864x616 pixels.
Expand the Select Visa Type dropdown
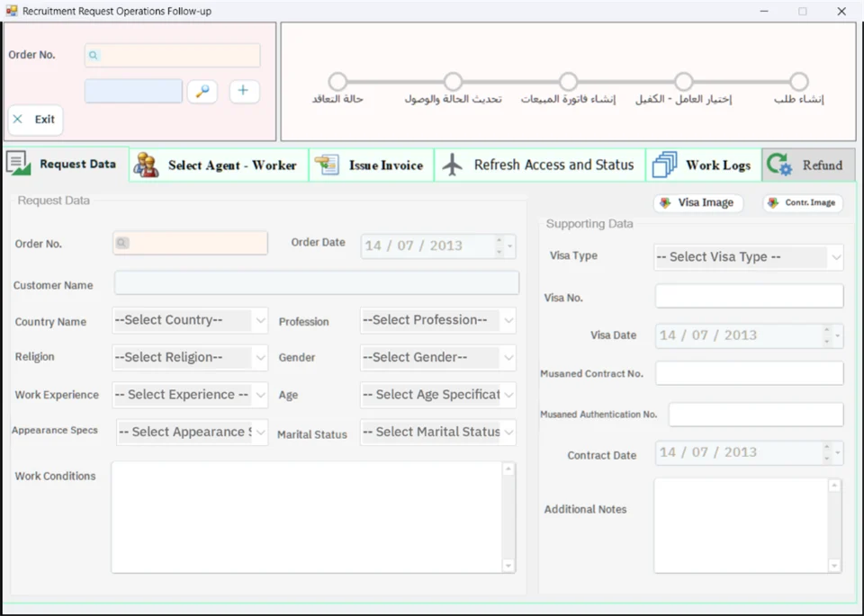point(835,257)
